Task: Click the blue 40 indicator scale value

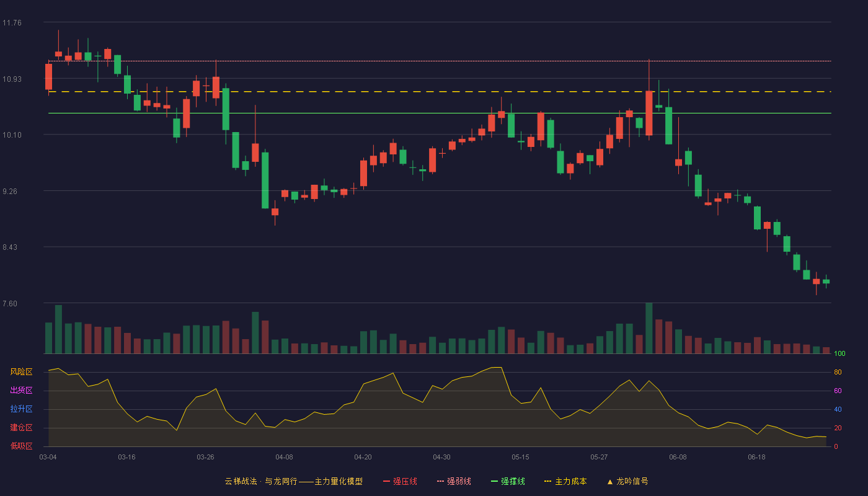Action: 838,409
